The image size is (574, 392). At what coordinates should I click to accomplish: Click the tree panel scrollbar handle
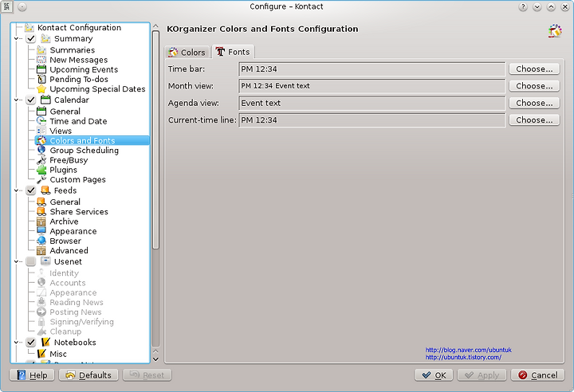pyautogui.click(x=155, y=139)
